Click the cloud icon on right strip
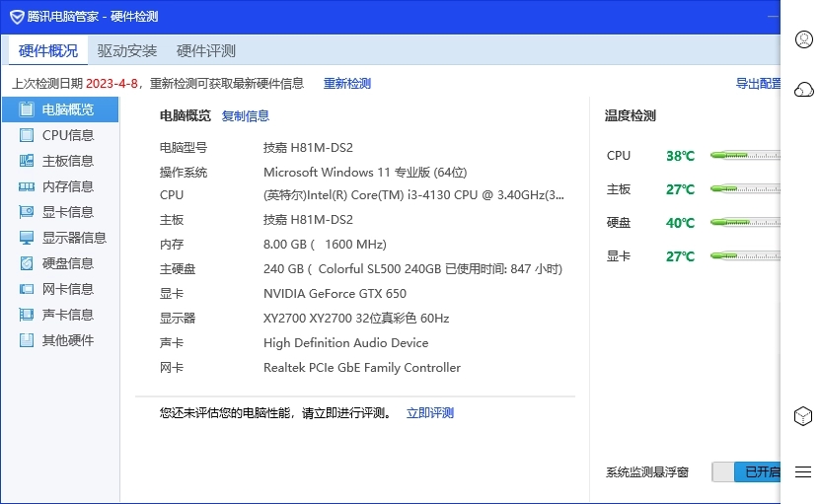The height and width of the screenshot is (504, 819). click(x=804, y=90)
